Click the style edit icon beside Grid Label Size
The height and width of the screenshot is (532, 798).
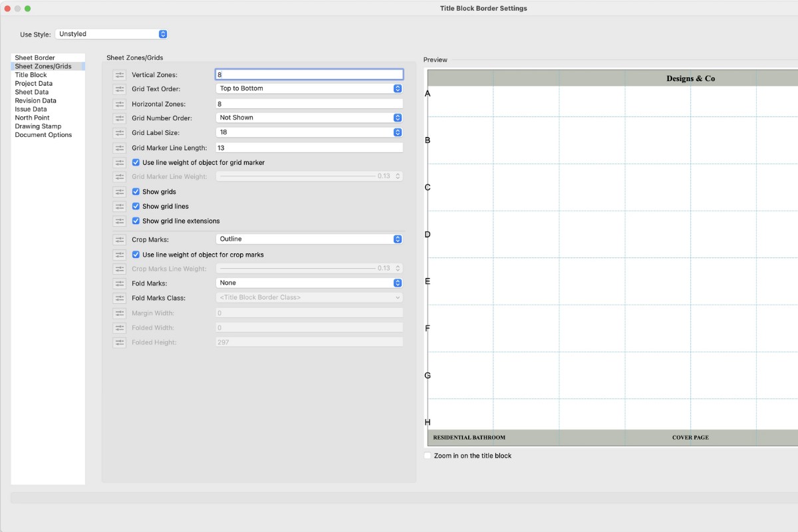click(119, 132)
